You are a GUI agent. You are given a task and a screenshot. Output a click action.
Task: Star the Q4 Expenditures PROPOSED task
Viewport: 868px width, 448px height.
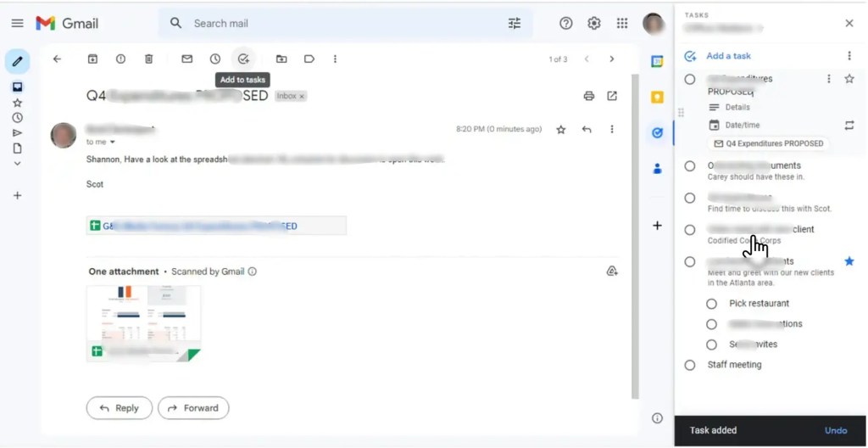click(x=849, y=79)
